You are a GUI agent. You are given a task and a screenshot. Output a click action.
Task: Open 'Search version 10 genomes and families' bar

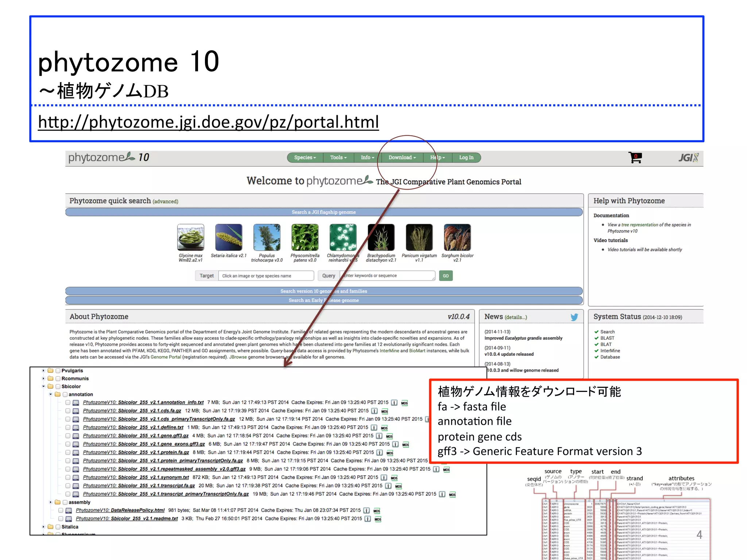(x=324, y=291)
